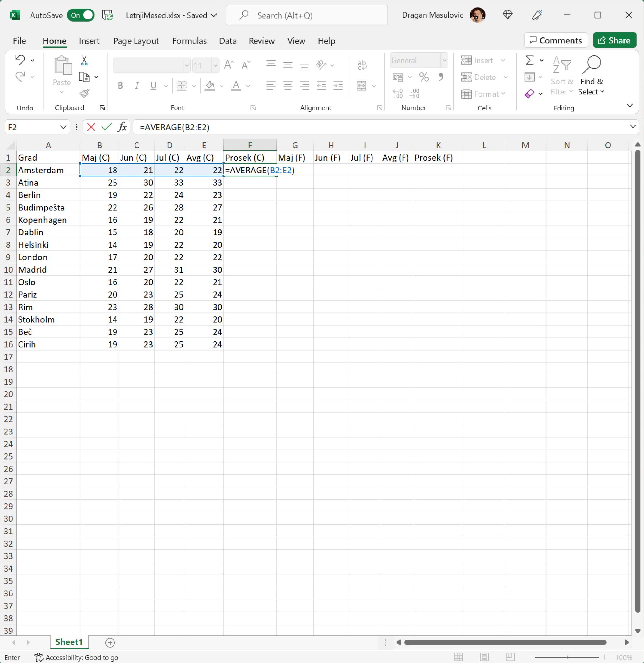The height and width of the screenshot is (663, 644).
Task: Switch to Page Layout view in status bar
Action: (x=484, y=657)
